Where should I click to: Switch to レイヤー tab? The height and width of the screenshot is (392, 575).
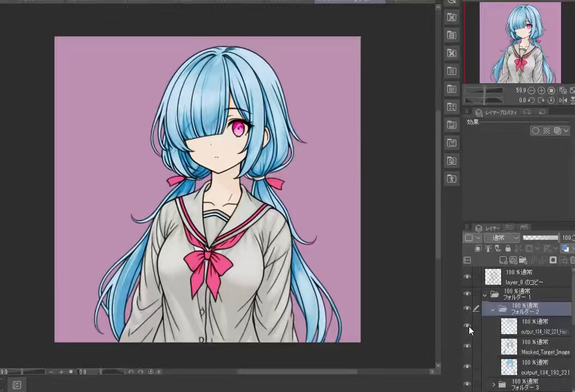pyautogui.click(x=487, y=228)
